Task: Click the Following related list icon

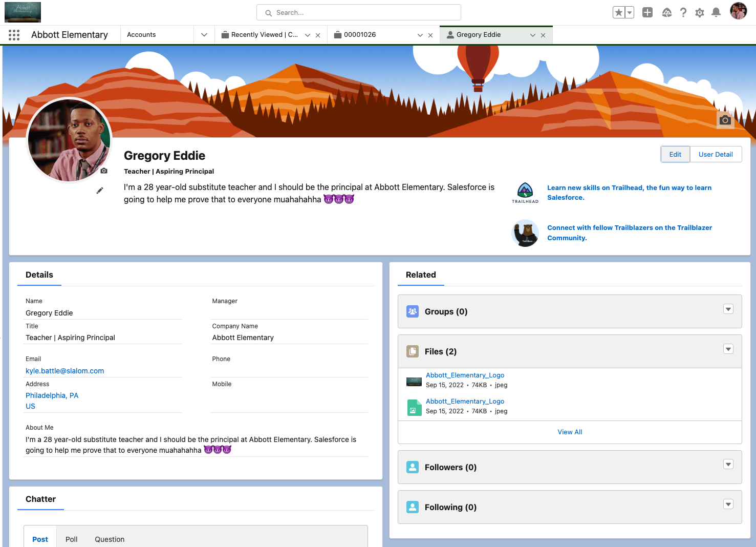Action: coord(413,507)
